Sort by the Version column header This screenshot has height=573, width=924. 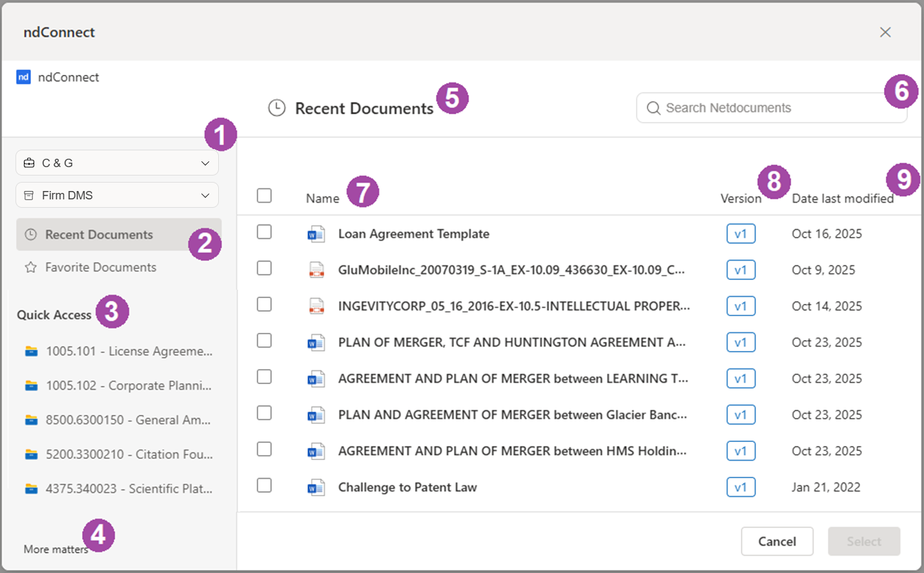741,198
